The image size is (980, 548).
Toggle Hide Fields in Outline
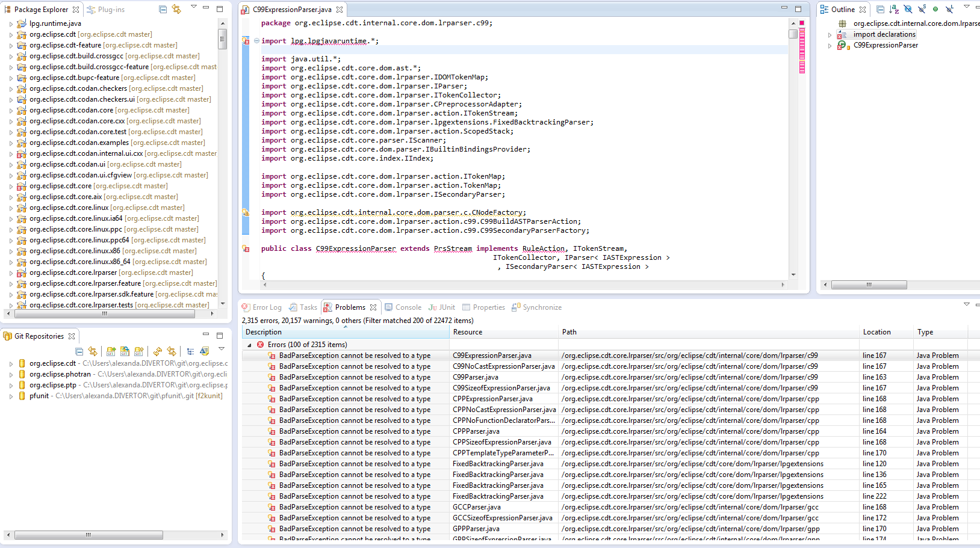(x=908, y=10)
